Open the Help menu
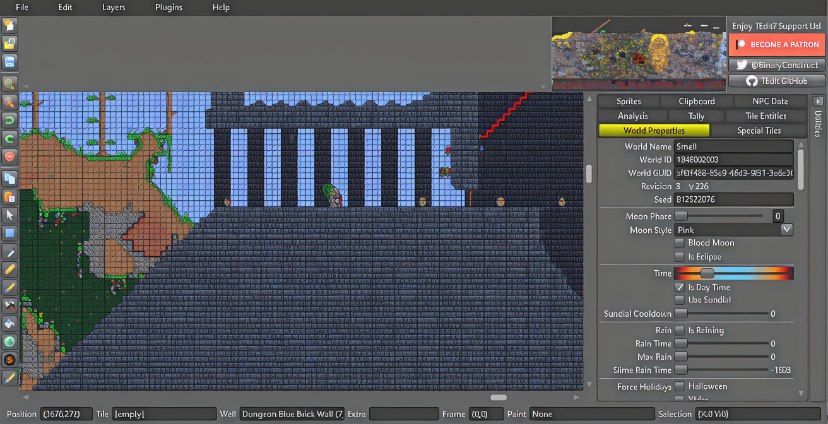This screenshot has width=828, height=424. coord(221,7)
